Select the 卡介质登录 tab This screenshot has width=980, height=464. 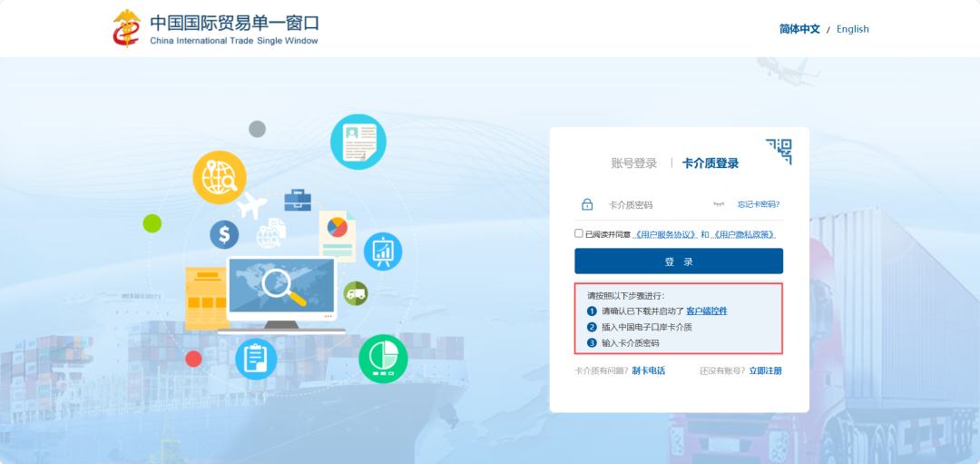click(710, 163)
